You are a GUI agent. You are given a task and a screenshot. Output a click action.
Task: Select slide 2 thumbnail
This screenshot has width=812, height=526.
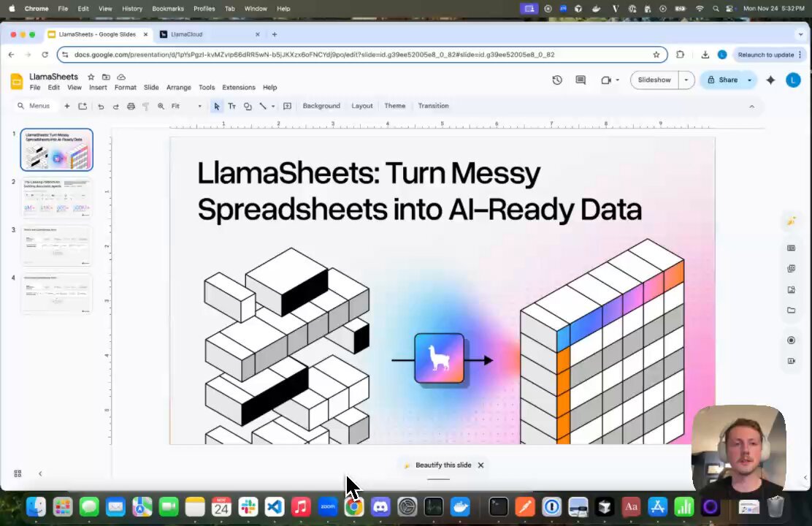(x=56, y=197)
